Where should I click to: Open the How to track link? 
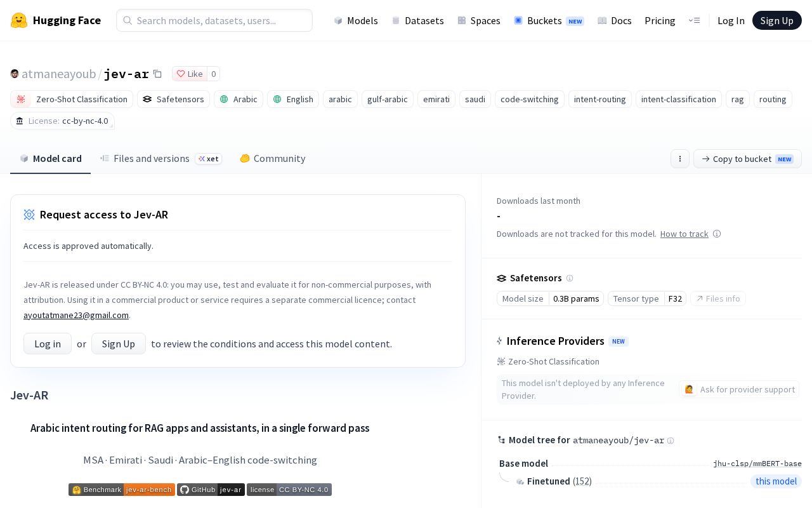tap(684, 234)
